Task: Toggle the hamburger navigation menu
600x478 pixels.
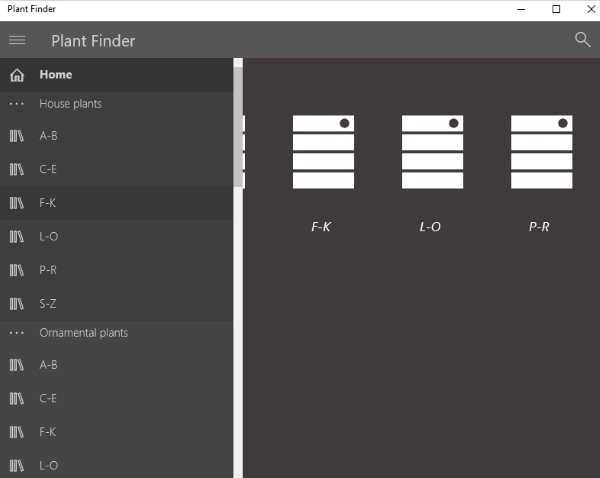Action: click(17, 40)
